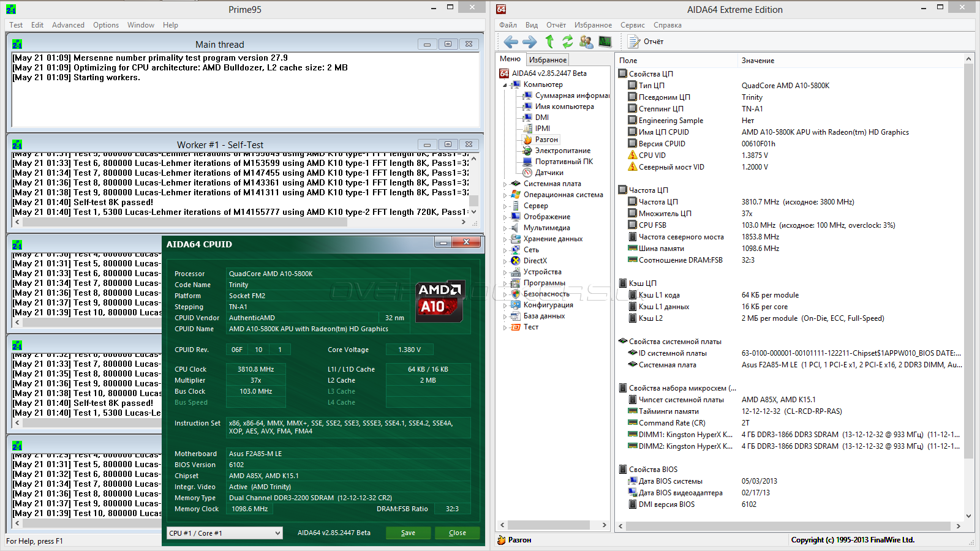Click the Значение column header
Image resolution: width=980 pixels, height=551 pixels.
[758, 61]
